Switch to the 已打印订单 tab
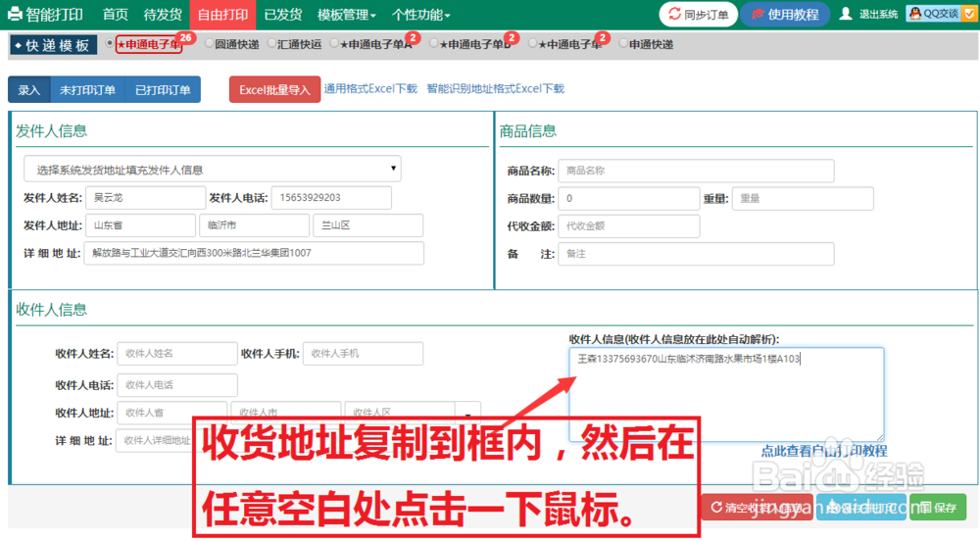The height and width of the screenshot is (541, 980). click(163, 89)
